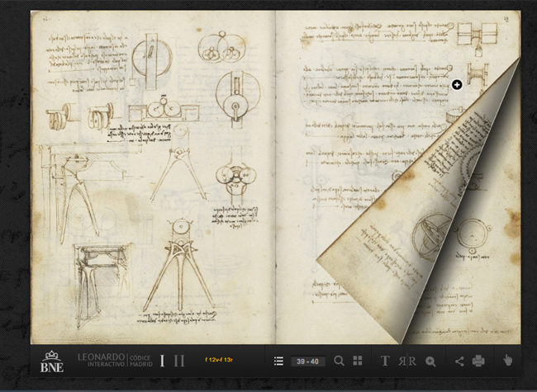Click the left manuscript page

pyautogui.click(x=153, y=177)
